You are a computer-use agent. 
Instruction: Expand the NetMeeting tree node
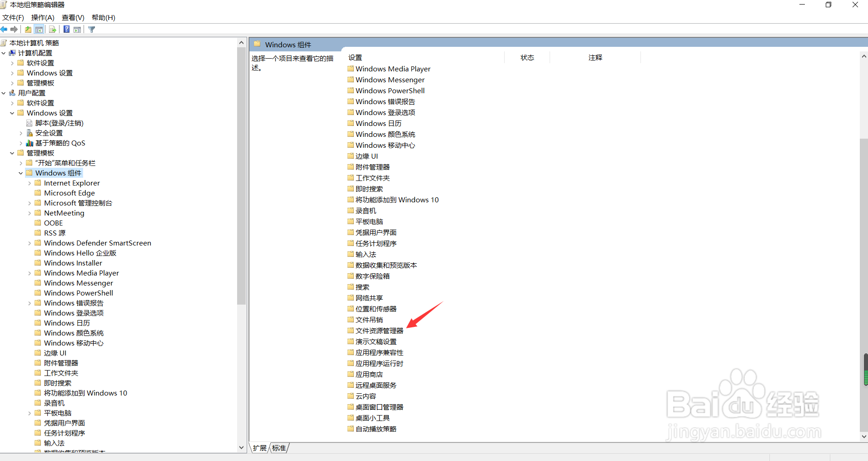coord(30,213)
